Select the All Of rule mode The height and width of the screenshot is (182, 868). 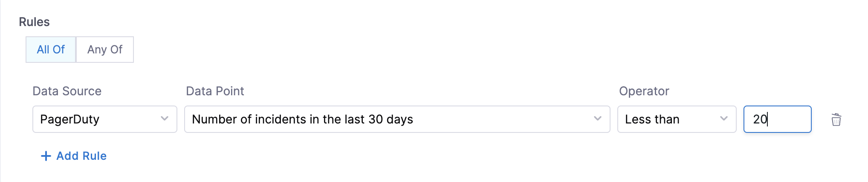tap(51, 50)
